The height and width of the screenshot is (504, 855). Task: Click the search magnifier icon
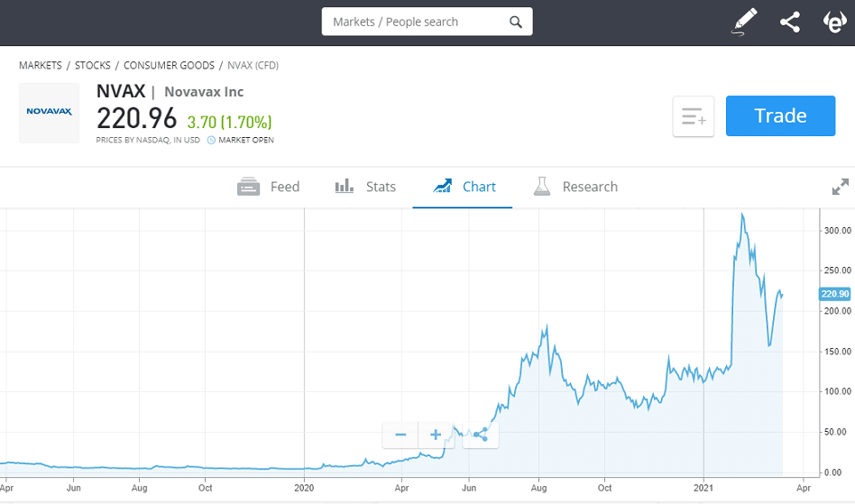[x=515, y=22]
